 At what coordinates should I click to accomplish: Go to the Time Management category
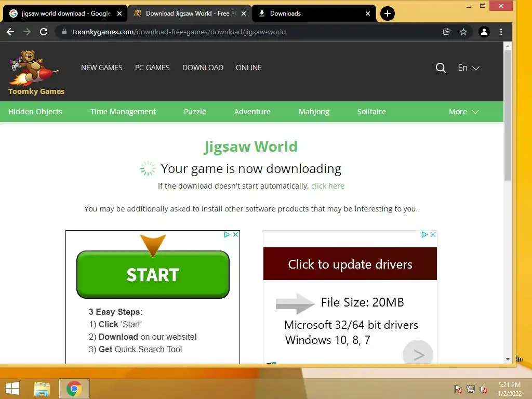[x=123, y=112]
